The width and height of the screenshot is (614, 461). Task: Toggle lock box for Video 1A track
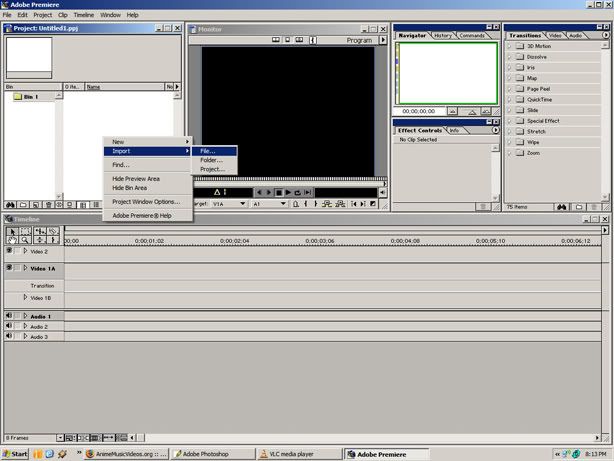pyautogui.click(x=17, y=268)
